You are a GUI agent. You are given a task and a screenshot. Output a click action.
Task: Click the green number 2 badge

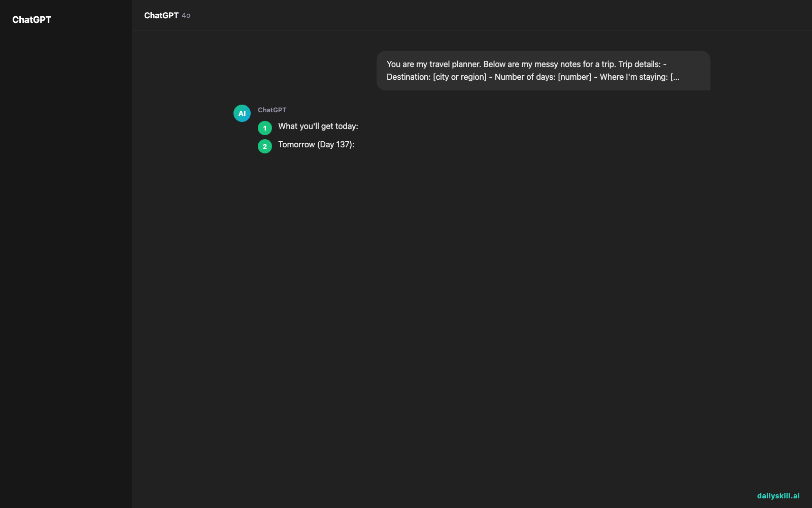click(x=265, y=146)
